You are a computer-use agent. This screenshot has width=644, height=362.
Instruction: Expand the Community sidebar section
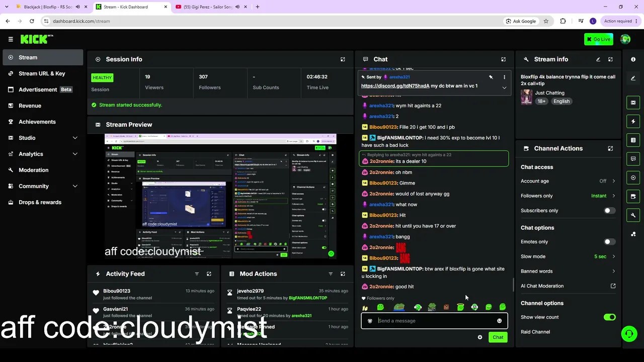tap(75, 186)
